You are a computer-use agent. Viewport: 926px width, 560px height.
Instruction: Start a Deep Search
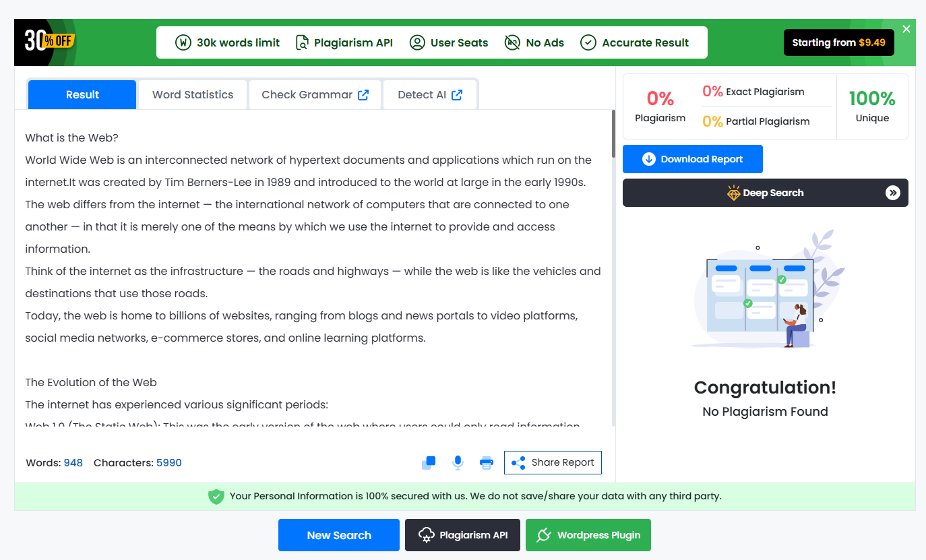pyautogui.click(x=766, y=193)
